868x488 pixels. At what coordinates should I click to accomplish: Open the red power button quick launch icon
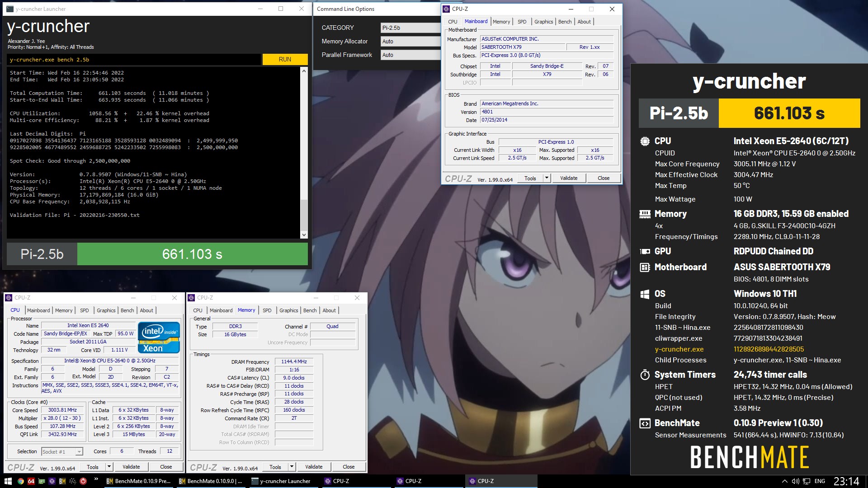pos(83,481)
